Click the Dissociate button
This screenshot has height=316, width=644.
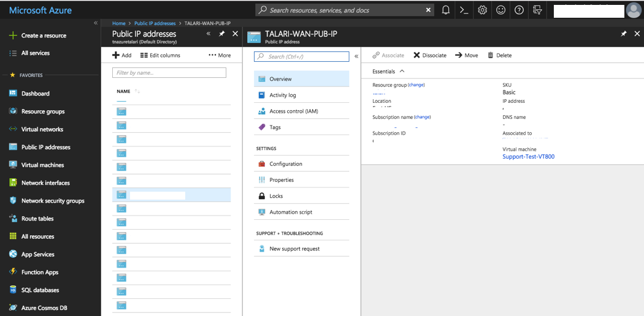(x=429, y=55)
